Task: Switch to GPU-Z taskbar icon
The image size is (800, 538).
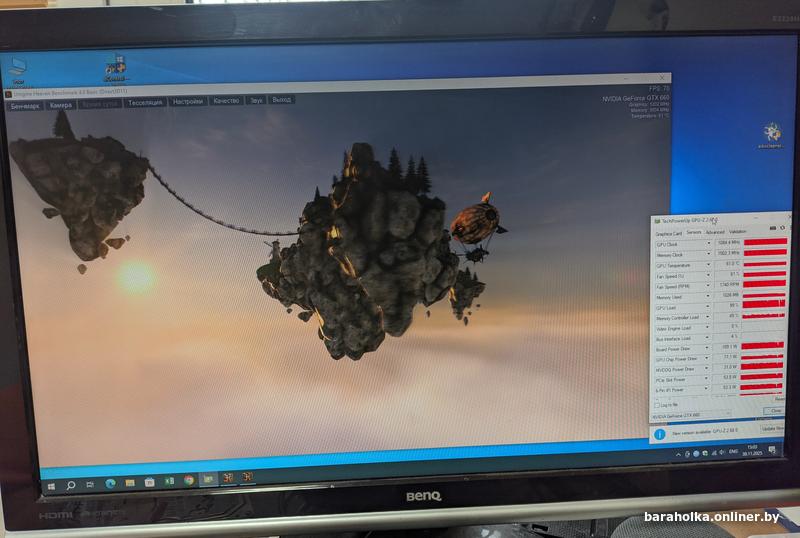Action: (x=209, y=479)
